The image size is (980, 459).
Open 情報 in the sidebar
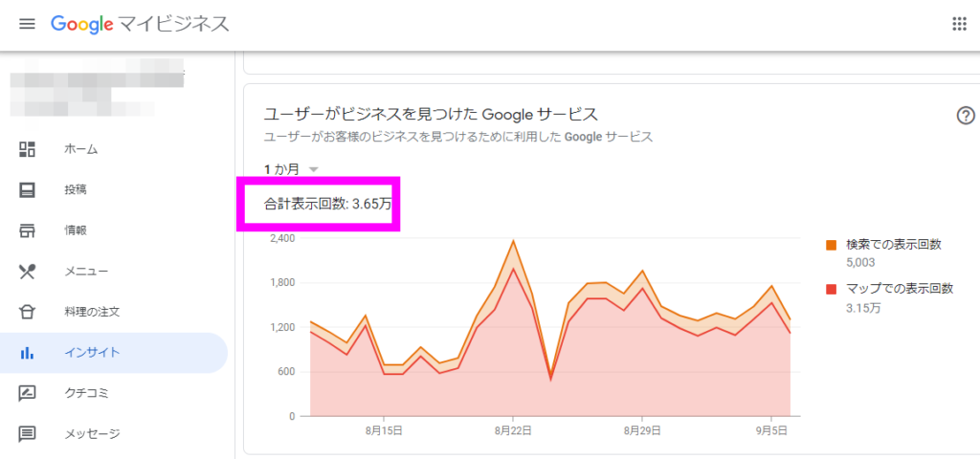[114, 230]
